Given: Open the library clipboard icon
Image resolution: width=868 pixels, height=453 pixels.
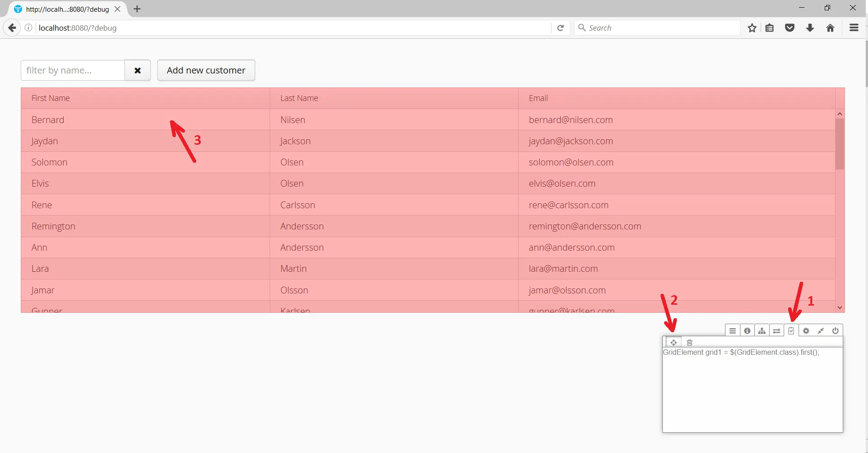Looking at the screenshot, I should tap(769, 27).
